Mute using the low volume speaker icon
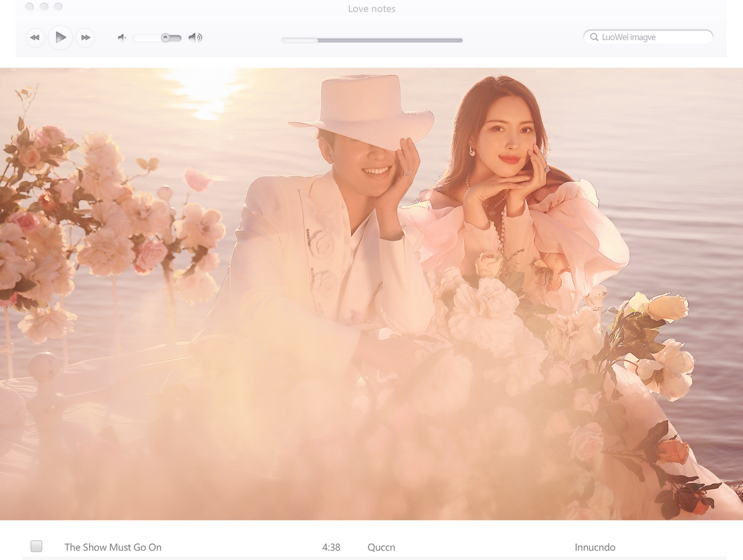743x560 pixels. coord(122,37)
